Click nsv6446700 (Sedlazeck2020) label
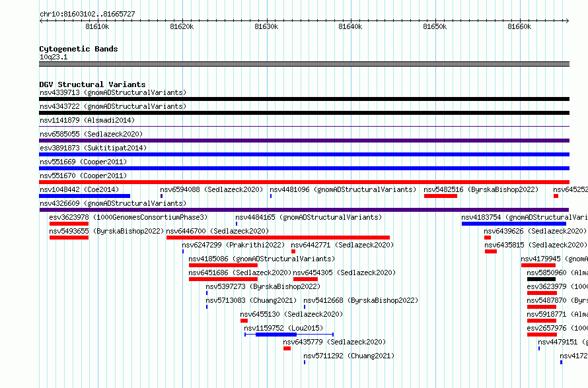 [217, 231]
